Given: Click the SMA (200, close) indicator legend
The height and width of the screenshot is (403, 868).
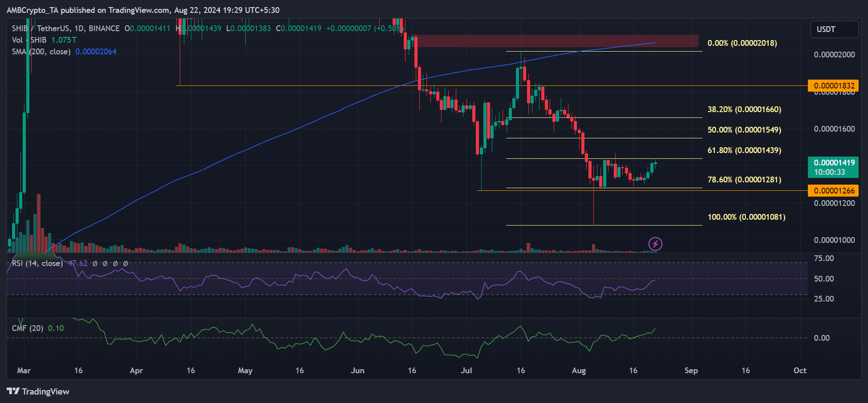Looking at the screenshot, I should pos(41,52).
